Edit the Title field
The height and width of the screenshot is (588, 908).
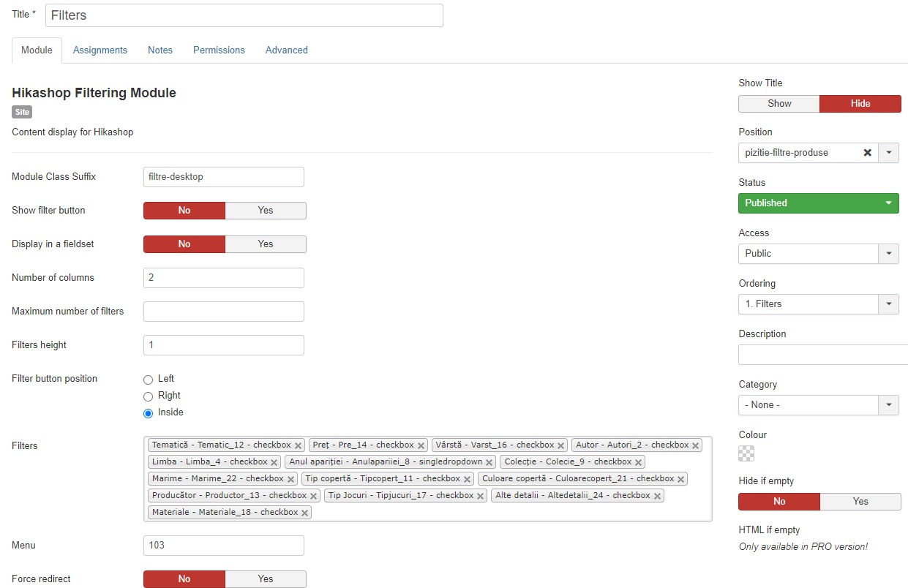(244, 15)
